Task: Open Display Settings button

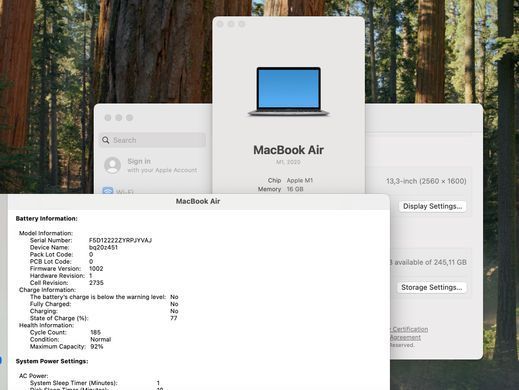Action: (x=432, y=206)
